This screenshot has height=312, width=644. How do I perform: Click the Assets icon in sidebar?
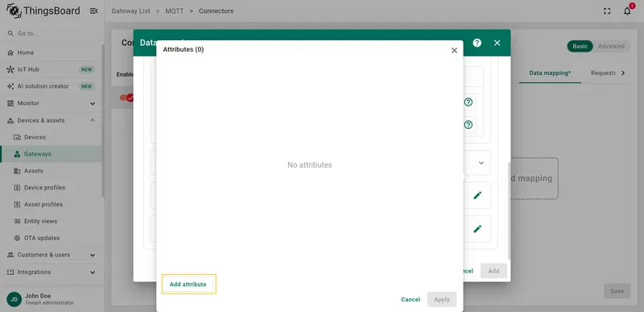17,171
